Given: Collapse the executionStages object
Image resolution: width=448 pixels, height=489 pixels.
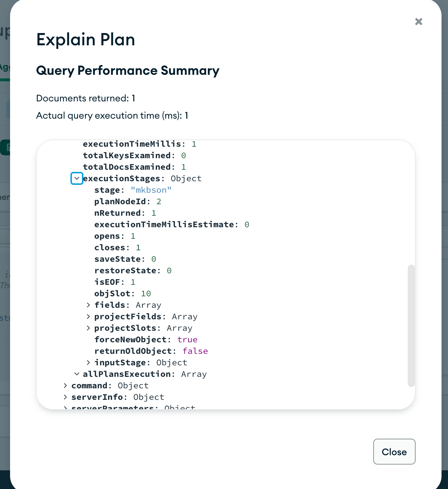Looking at the screenshot, I should [x=77, y=178].
